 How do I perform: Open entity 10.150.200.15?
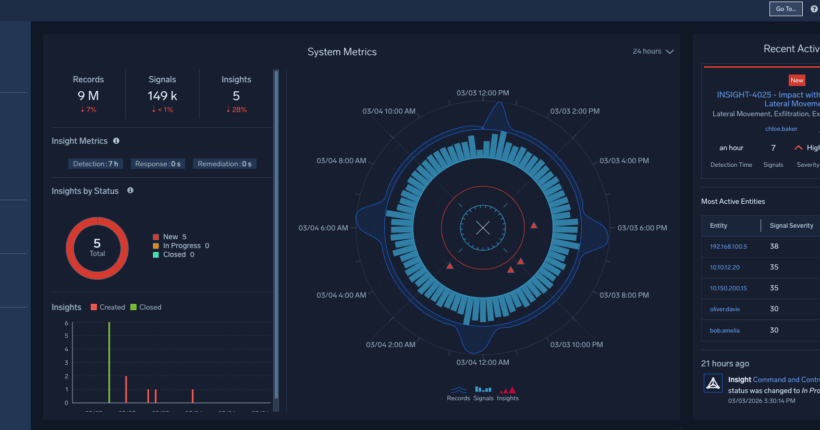coord(728,288)
